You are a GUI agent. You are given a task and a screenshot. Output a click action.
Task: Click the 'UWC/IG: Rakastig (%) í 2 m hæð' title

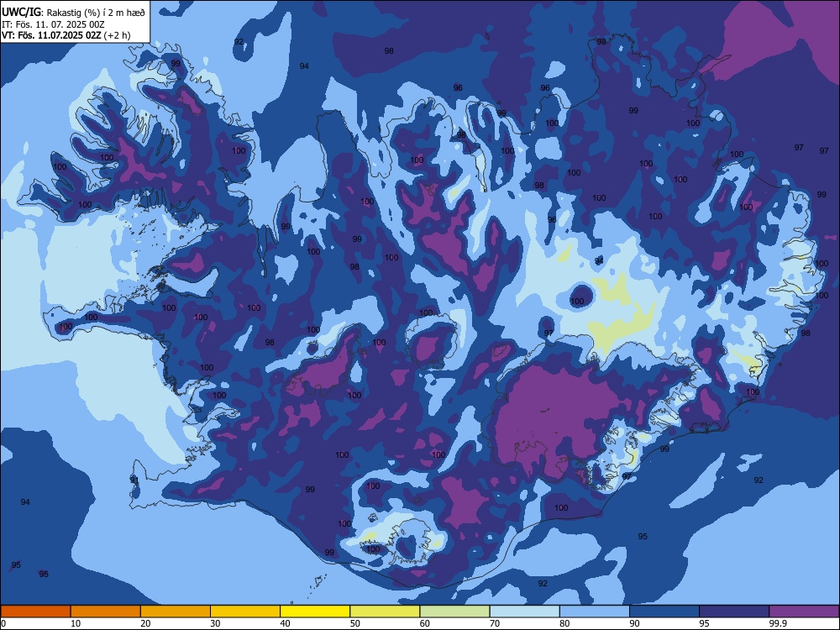73,13
